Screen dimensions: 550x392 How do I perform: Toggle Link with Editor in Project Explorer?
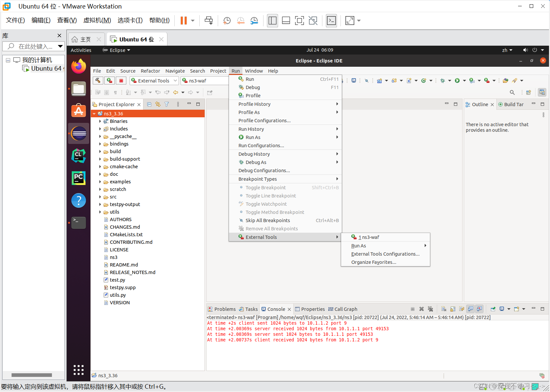[x=158, y=104]
